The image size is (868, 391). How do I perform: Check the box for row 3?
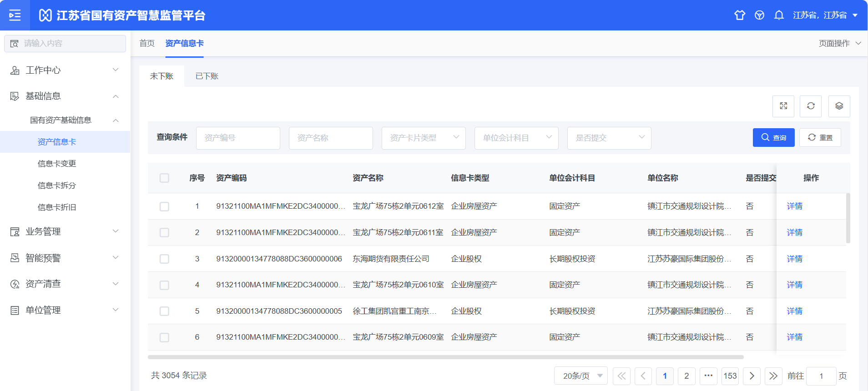click(x=164, y=259)
